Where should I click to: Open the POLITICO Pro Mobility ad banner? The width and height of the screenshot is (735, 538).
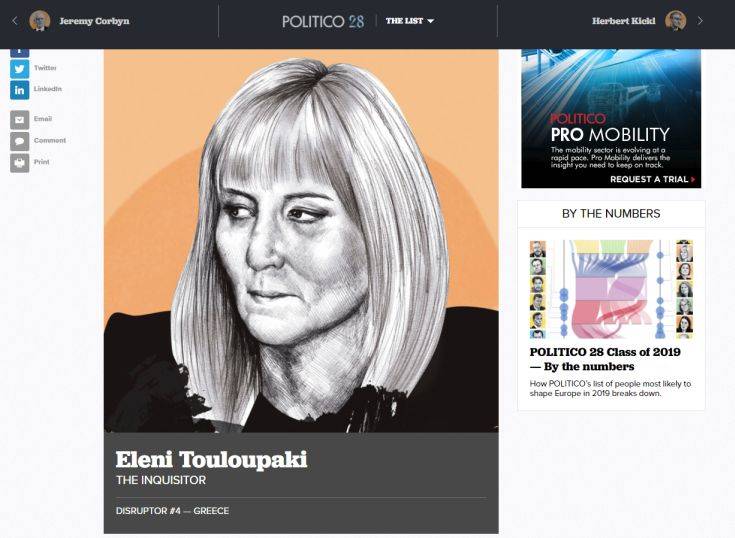pos(611,119)
